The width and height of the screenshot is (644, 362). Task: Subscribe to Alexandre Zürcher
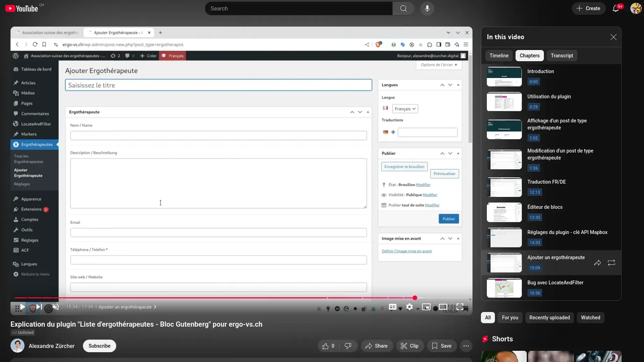(x=99, y=346)
